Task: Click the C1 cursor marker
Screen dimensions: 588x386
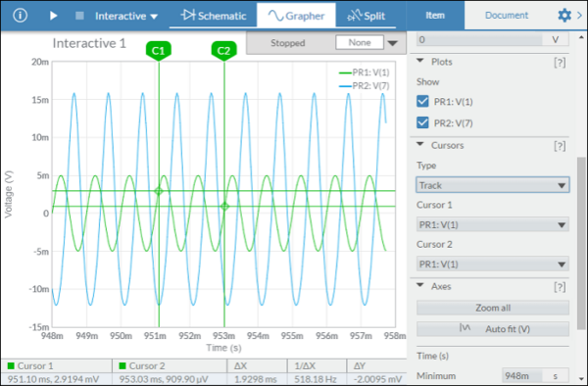Action: coord(158,51)
